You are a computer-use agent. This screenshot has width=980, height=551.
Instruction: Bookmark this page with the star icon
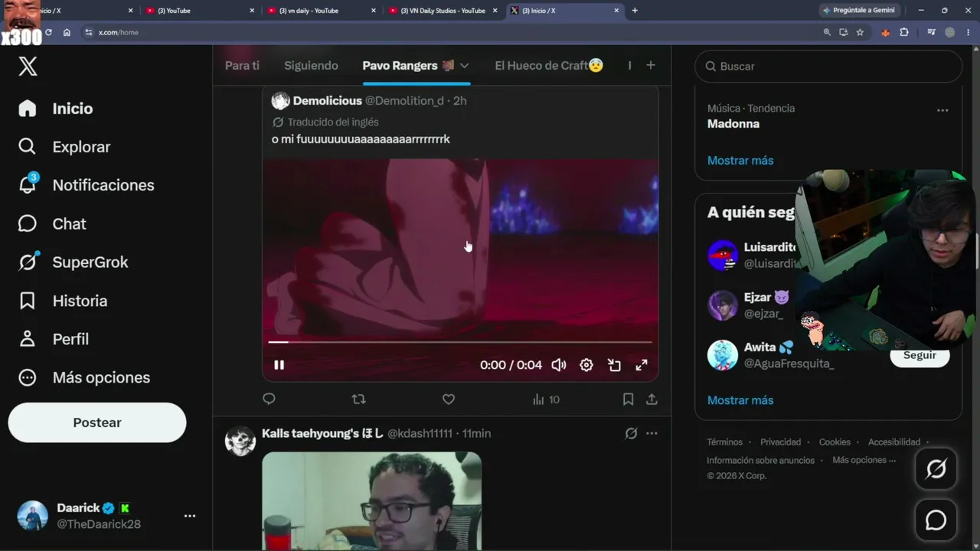pos(860,32)
